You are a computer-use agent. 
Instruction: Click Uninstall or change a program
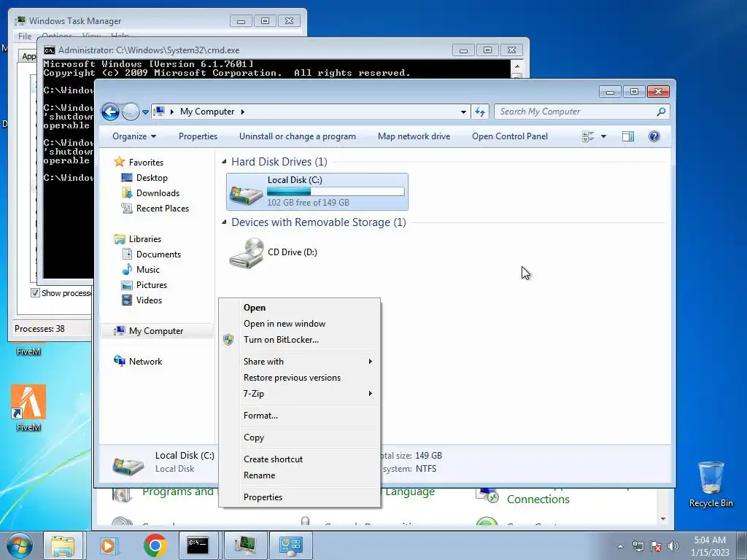[x=298, y=136]
